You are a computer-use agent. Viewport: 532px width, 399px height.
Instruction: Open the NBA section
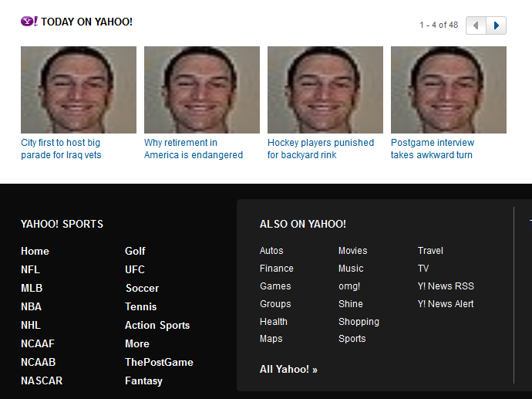31,306
